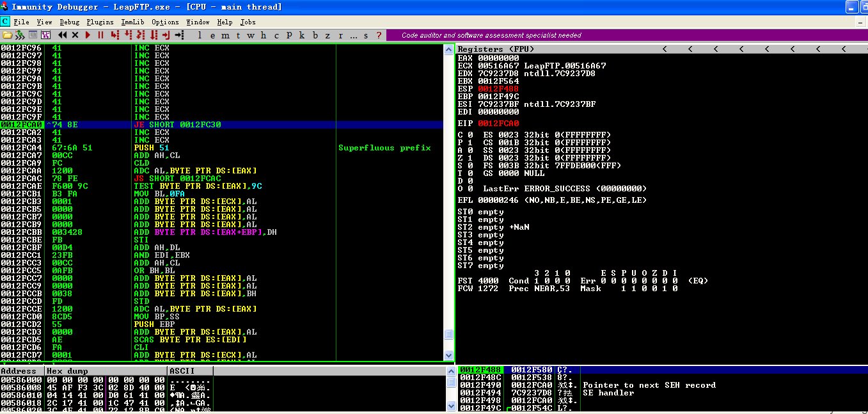This screenshot has width=868, height=414.
Task: Select the 'PUSH EBP' instruction line
Action: (221, 324)
